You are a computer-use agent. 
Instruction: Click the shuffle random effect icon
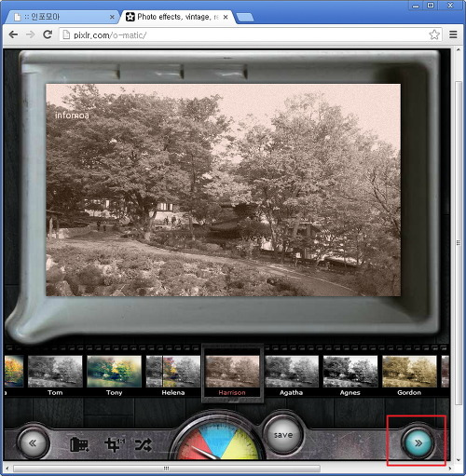click(144, 444)
